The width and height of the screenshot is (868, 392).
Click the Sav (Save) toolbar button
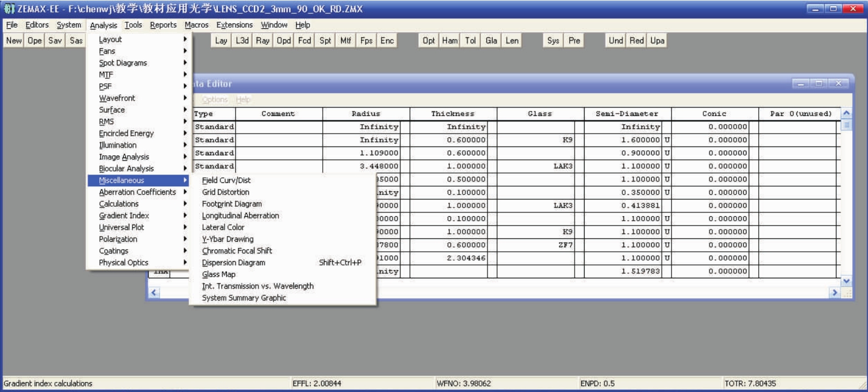55,41
